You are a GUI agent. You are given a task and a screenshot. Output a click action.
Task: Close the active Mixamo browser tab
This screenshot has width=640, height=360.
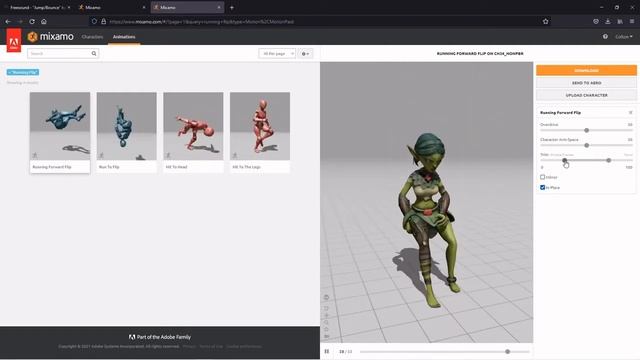click(219, 7)
